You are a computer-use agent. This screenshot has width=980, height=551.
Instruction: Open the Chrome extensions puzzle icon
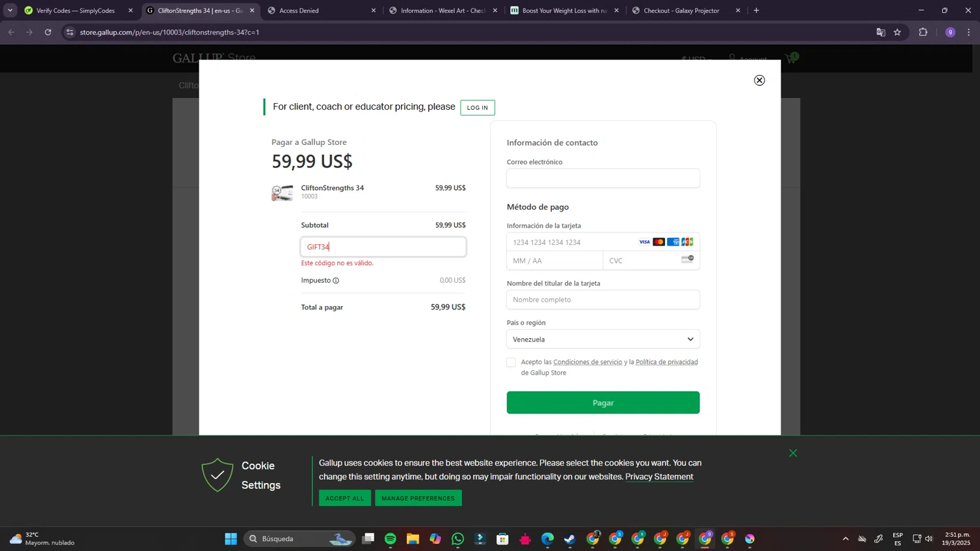tap(923, 32)
